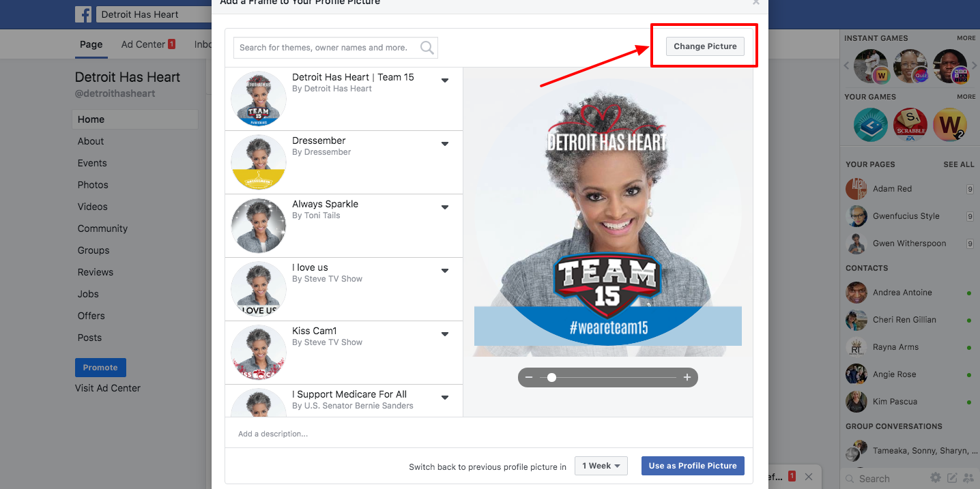Show next instant games with right arrow

pos(975,66)
